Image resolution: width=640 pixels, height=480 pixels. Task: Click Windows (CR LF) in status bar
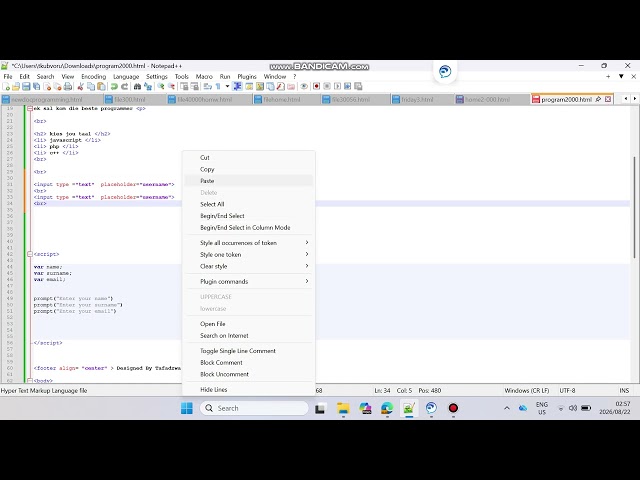click(527, 391)
